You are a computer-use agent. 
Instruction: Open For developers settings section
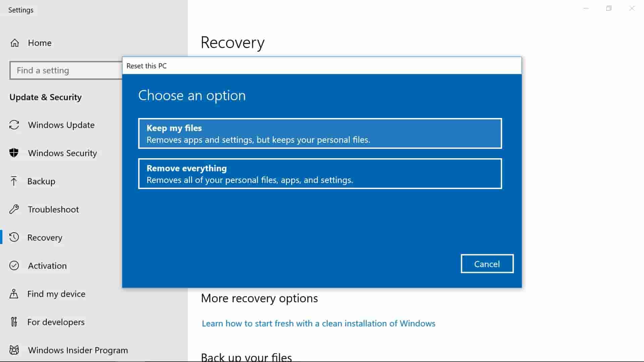(56, 322)
